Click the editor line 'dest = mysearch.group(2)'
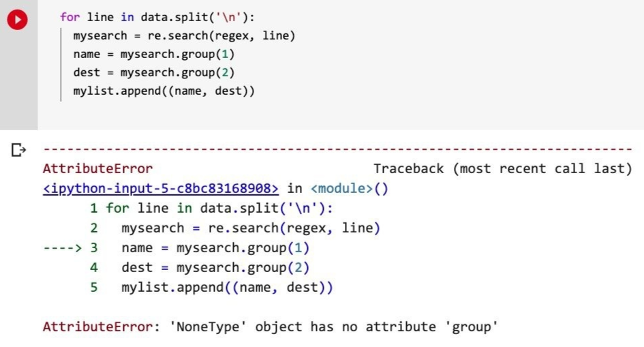The height and width of the screenshot is (347, 644). click(x=153, y=73)
